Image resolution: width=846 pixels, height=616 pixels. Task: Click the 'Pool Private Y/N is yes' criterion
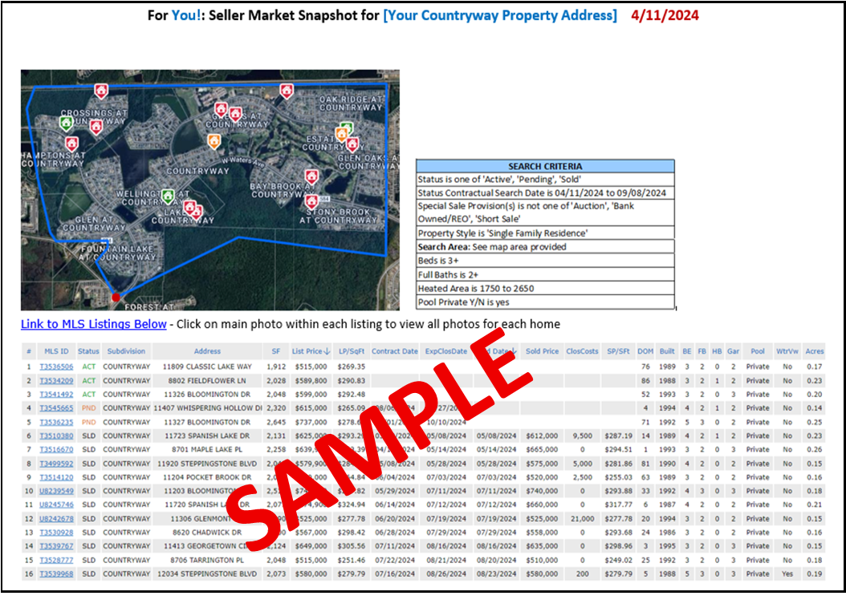[545, 302]
